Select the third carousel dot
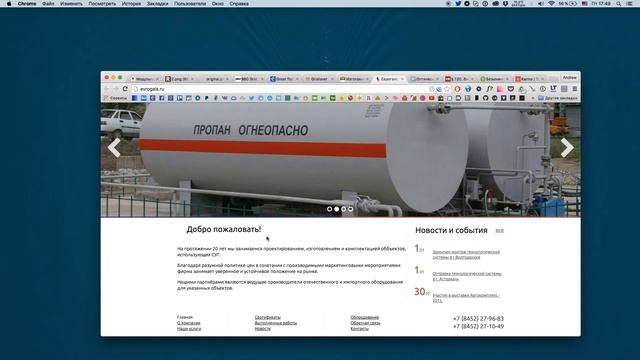640x360 pixels. click(343, 209)
